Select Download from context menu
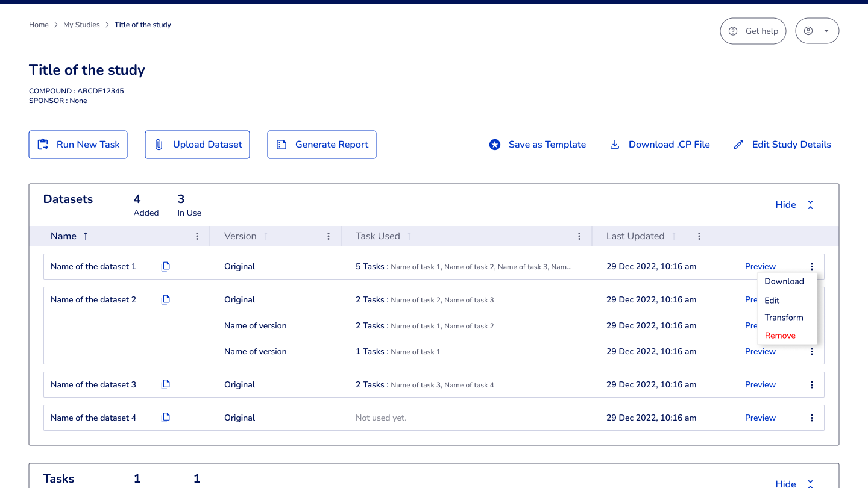Viewport: 868px width, 488px height. [x=784, y=281]
